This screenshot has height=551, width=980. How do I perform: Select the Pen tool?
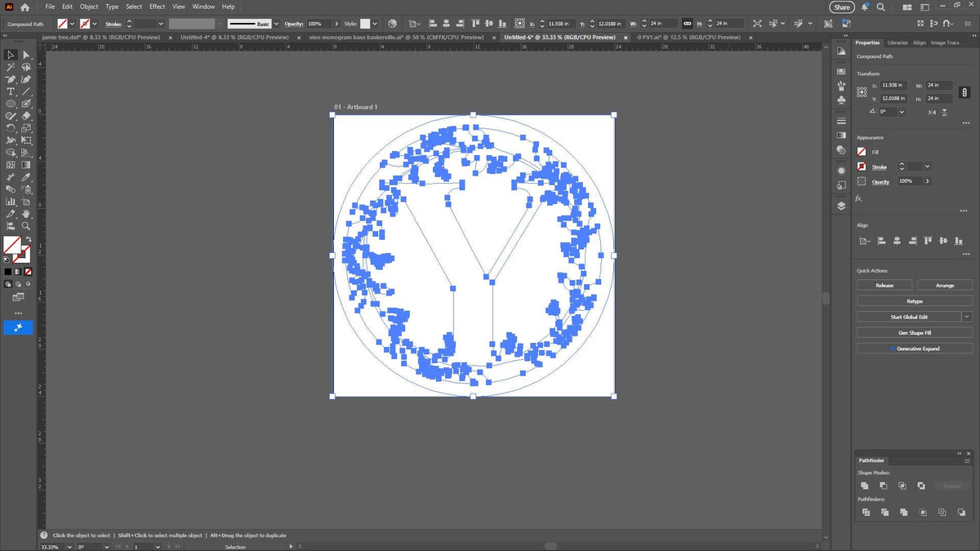click(x=11, y=79)
